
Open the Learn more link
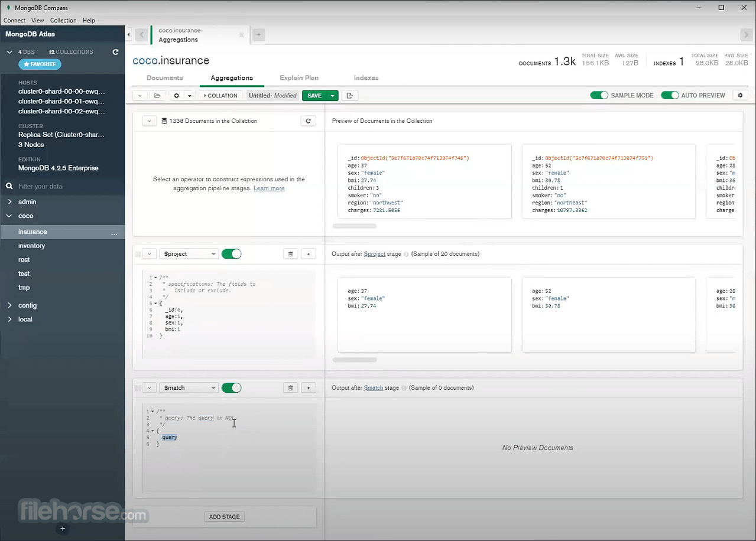coord(269,188)
